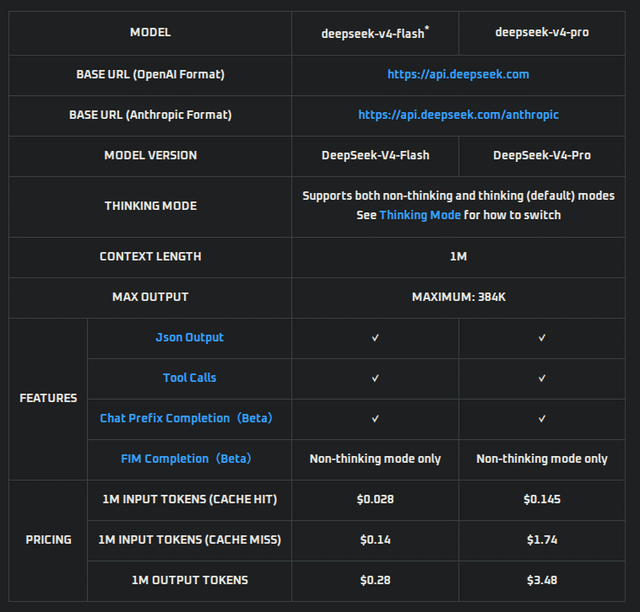Select flash FIM 'Non-thinking mode only' cell
This screenshot has width=640, height=612.
[375, 460]
